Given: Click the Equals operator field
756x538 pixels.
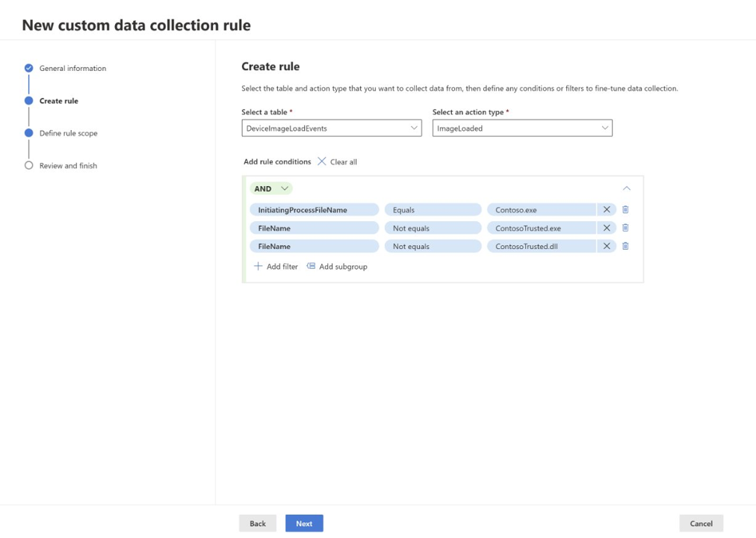Looking at the screenshot, I should [x=433, y=210].
